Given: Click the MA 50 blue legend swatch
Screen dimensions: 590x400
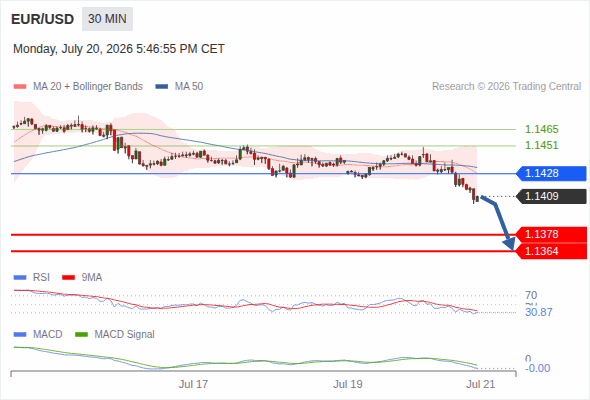Looking at the screenshot, I should [162, 87].
